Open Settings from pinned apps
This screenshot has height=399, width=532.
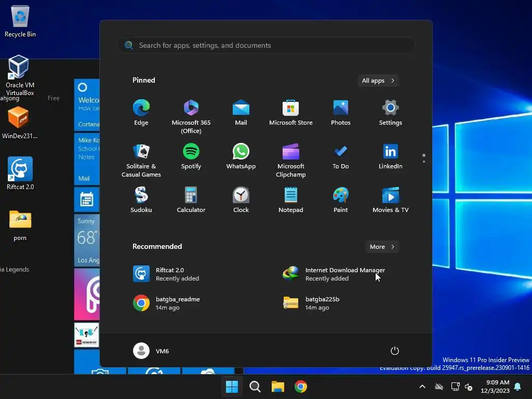coord(391,113)
